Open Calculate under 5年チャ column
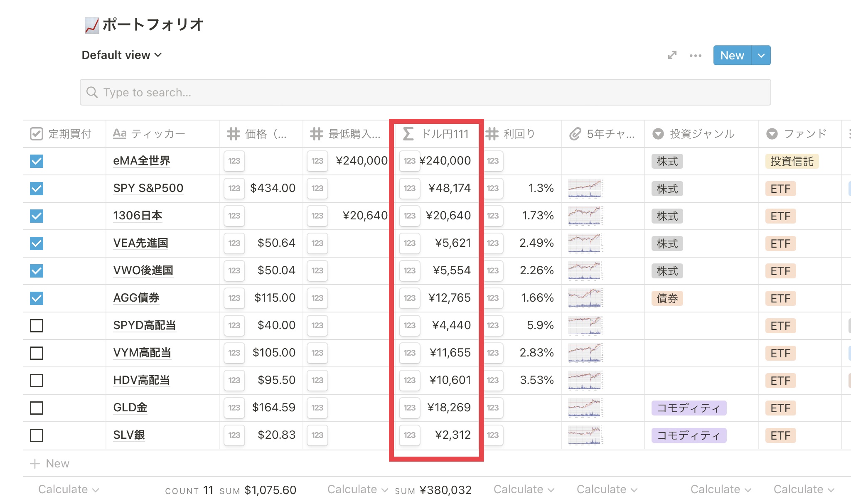Viewport: 851px width, 504px height. (607, 489)
